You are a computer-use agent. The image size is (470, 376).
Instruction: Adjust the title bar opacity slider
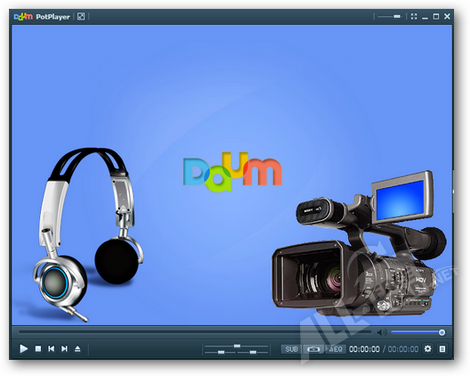390,16
